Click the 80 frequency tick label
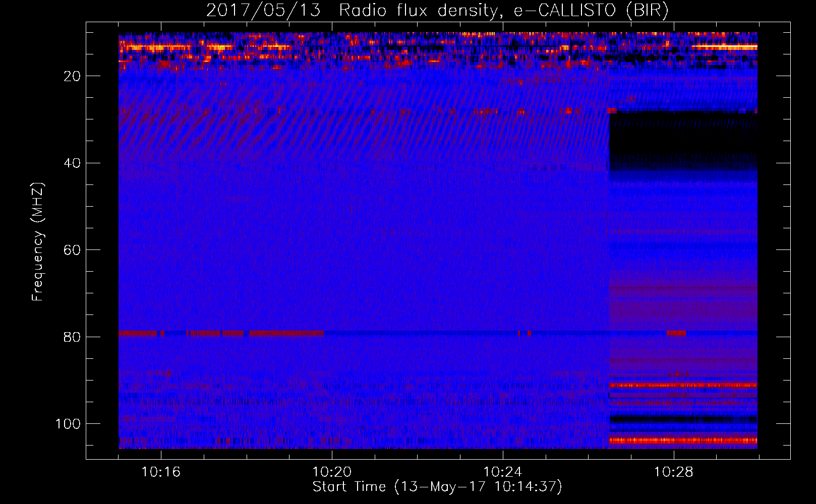This screenshot has width=816, height=504. pos(73,337)
